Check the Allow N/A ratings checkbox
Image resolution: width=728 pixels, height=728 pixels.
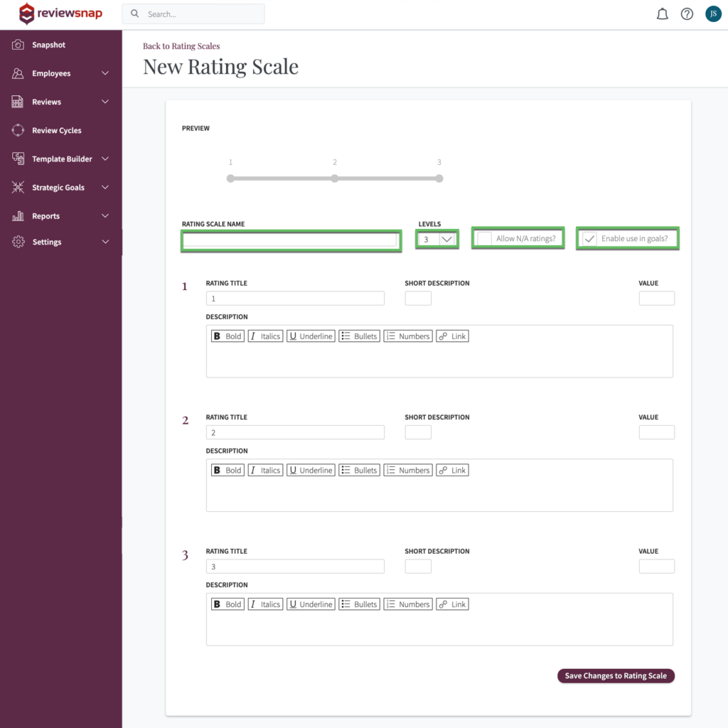pyautogui.click(x=485, y=238)
